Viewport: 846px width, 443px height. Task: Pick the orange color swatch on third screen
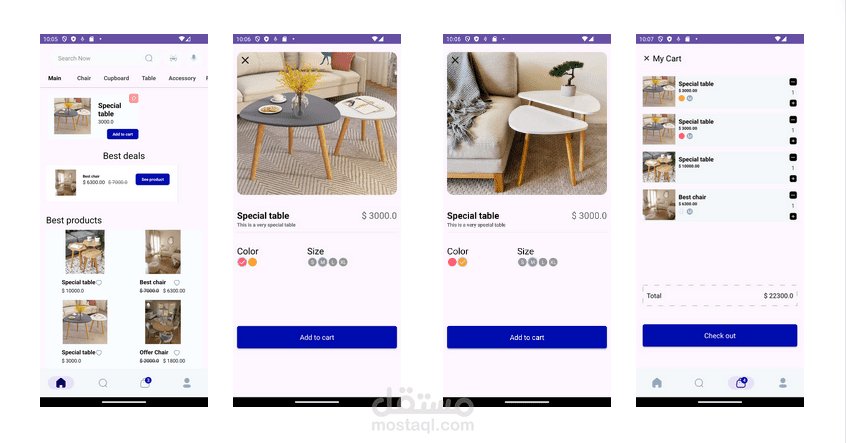[x=462, y=262]
